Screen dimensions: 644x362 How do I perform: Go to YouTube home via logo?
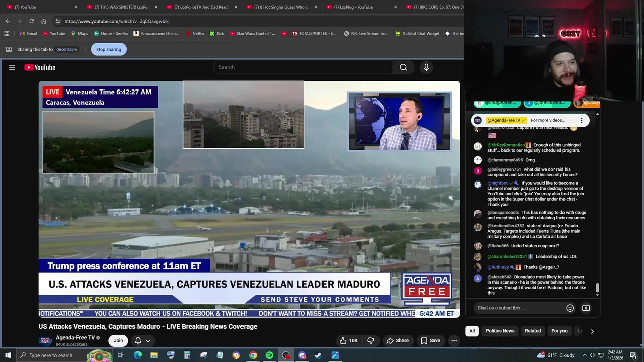point(40,67)
